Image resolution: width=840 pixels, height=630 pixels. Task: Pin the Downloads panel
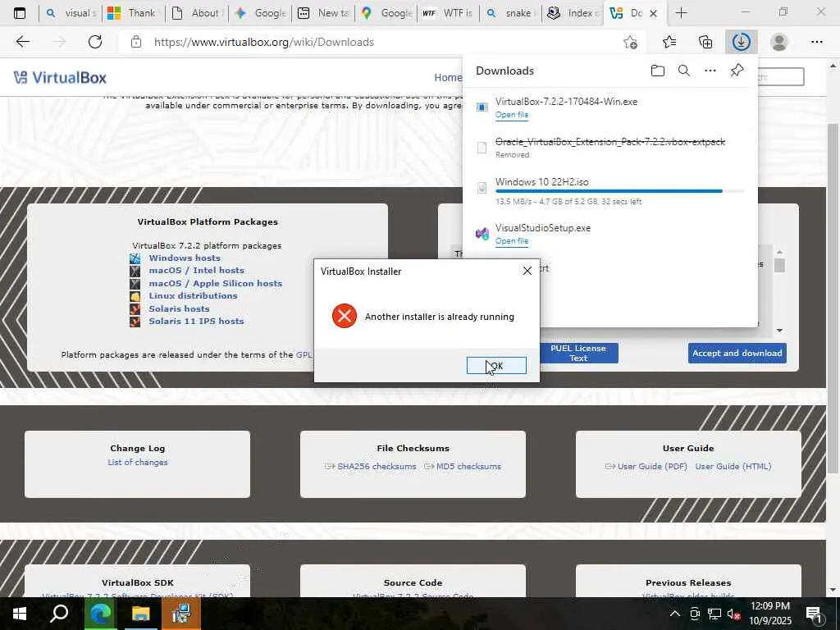pos(737,71)
